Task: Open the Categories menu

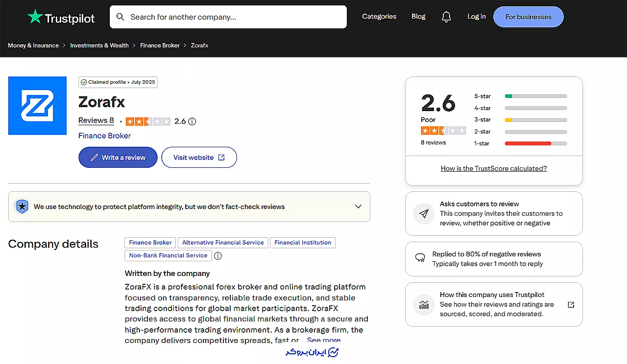Action: 379,17
